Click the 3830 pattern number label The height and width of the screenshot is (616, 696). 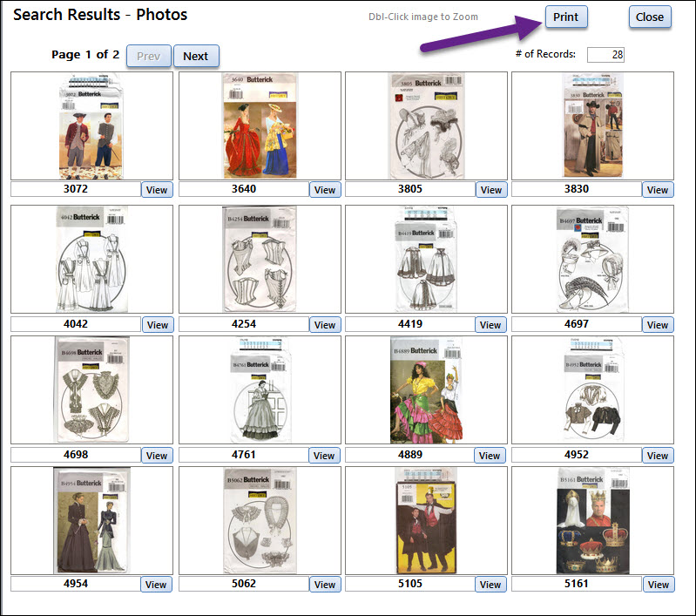(x=577, y=189)
